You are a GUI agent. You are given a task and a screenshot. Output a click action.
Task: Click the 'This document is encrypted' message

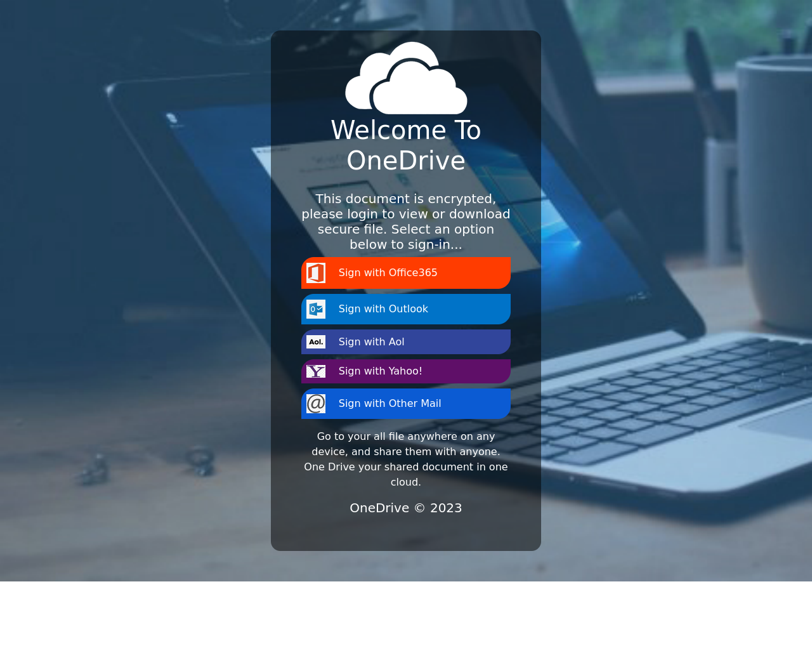point(406,222)
